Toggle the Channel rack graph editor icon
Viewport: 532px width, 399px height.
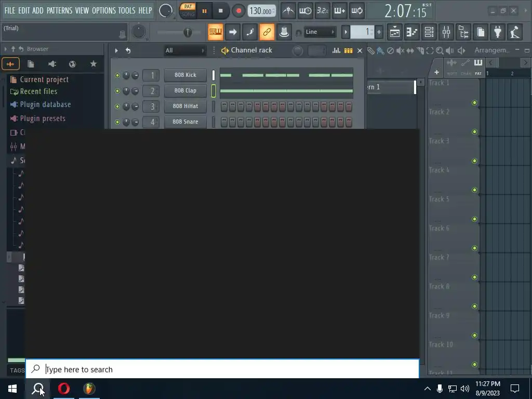coord(336,50)
